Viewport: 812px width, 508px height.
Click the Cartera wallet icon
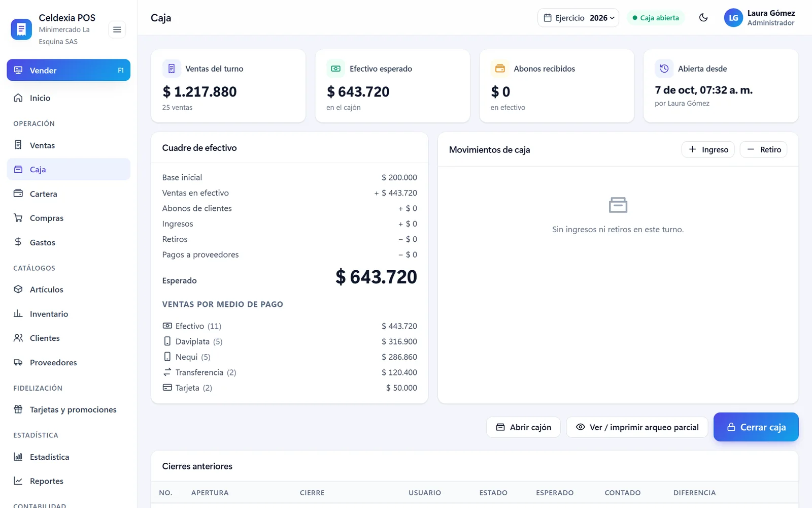(18, 194)
